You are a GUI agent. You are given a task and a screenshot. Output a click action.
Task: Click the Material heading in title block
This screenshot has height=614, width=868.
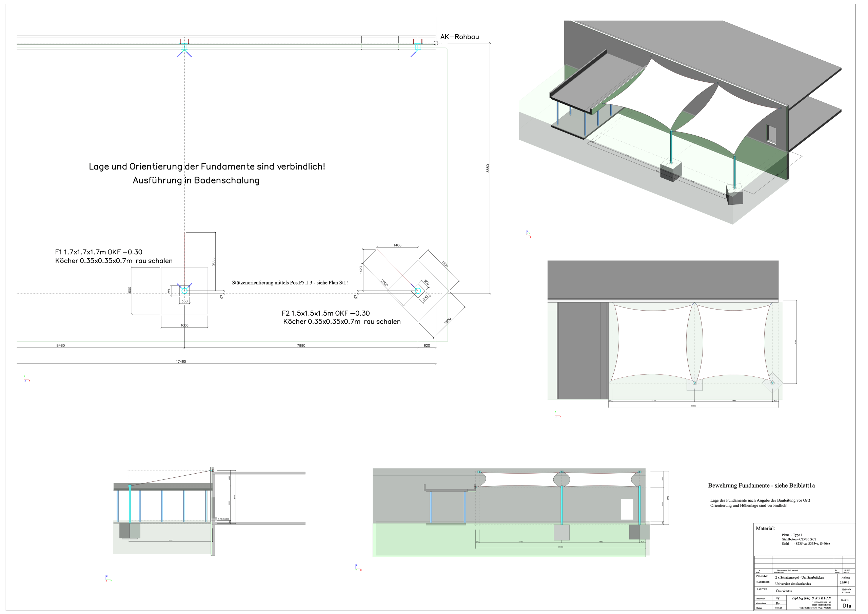pos(765,529)
